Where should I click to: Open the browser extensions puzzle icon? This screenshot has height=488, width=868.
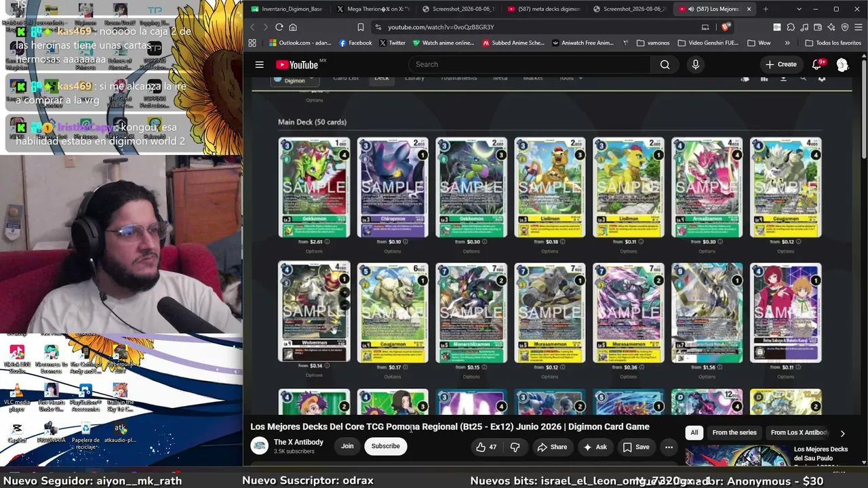click(791, 27)
